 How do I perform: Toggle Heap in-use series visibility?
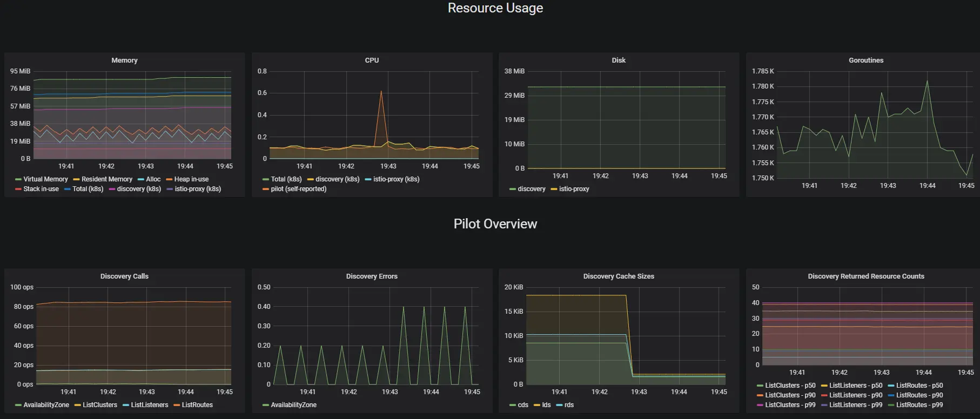(191, 179)
